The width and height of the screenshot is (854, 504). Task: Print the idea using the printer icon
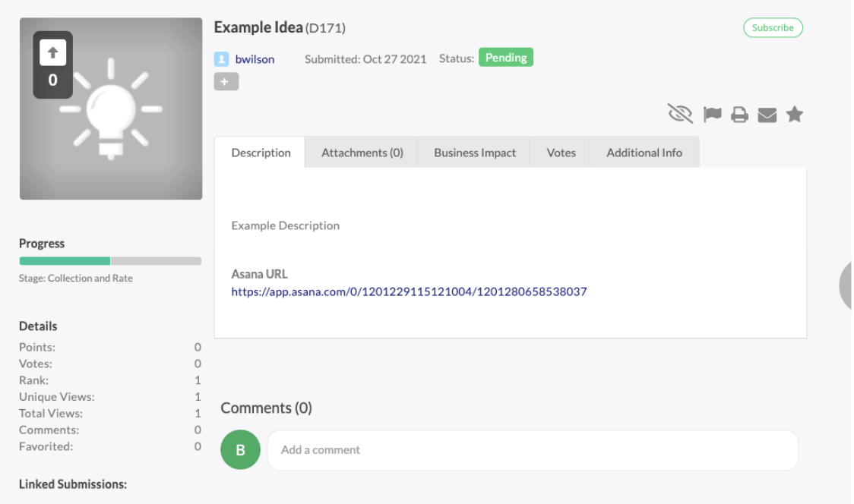(x=739, y=115)
